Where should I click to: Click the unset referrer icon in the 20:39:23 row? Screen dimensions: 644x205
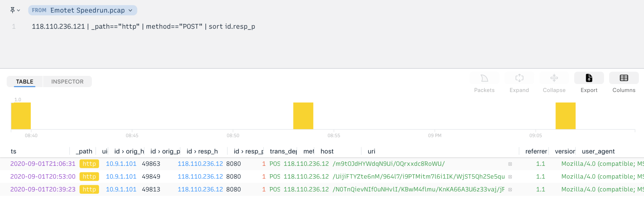pyautogui.click(x=510, y=190)
